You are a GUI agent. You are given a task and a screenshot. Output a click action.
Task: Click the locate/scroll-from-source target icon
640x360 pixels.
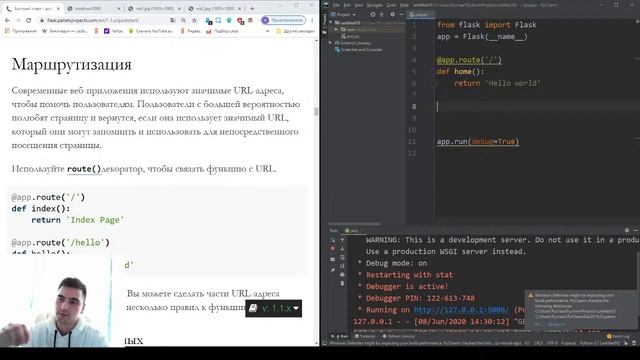click(x=373, y=15)
